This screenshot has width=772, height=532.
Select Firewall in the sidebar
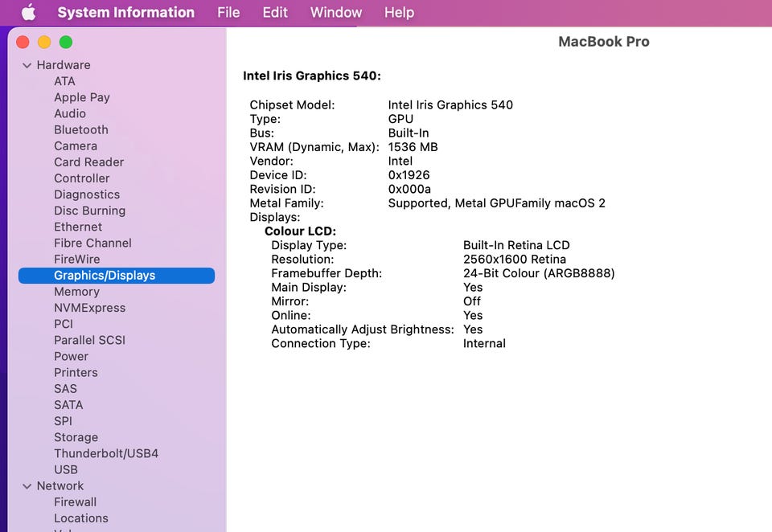click(75, 502)
